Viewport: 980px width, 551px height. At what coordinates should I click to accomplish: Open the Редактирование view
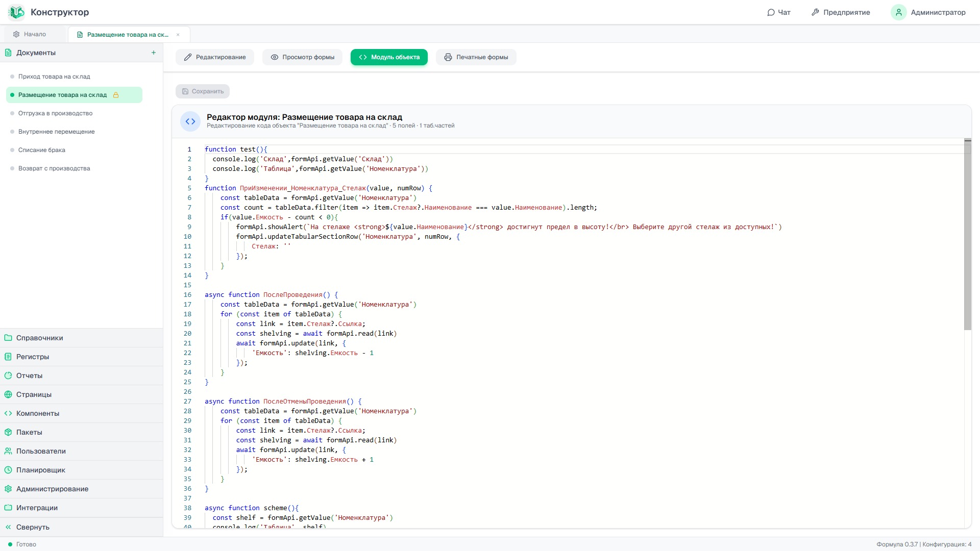click(215, 57)
